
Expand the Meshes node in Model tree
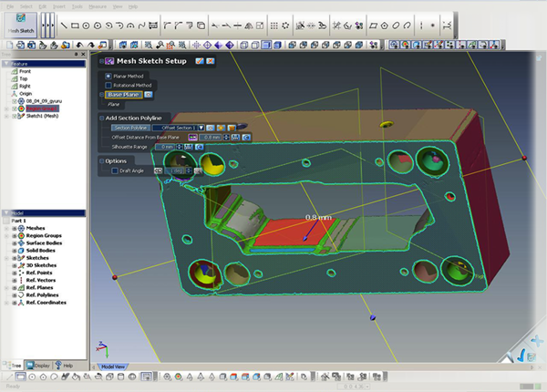pyautogui.click(x=14, y=230)
